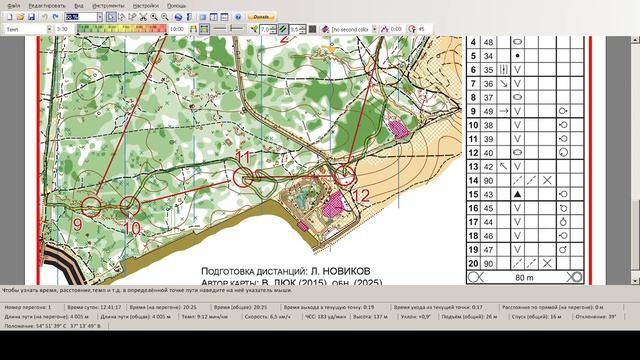Screen dimensions: 640x360
Task: Click control point circle 12 on map
Action: click(345, 176)
